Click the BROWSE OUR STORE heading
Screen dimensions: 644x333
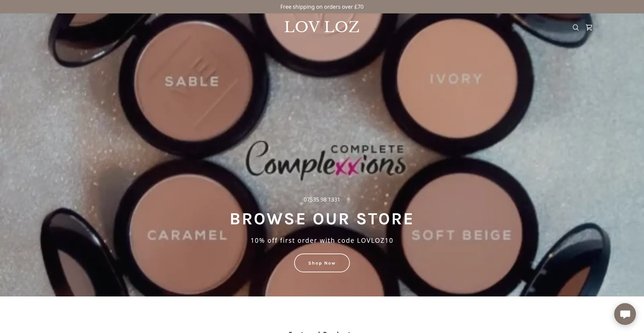pos(322,219)
